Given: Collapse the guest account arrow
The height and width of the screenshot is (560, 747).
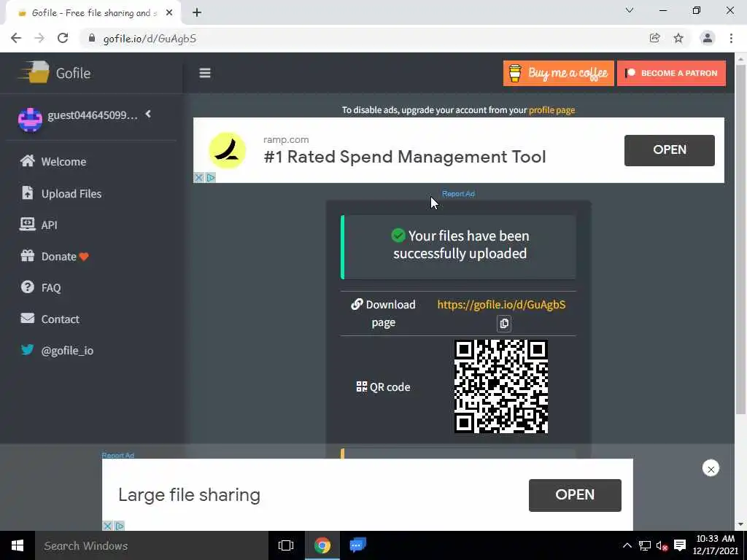Looking at the screenshot, I should click(x=148, y=114).
